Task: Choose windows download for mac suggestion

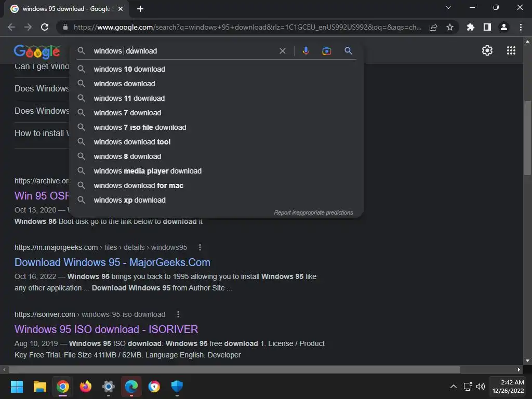Action: coord(216,186)
